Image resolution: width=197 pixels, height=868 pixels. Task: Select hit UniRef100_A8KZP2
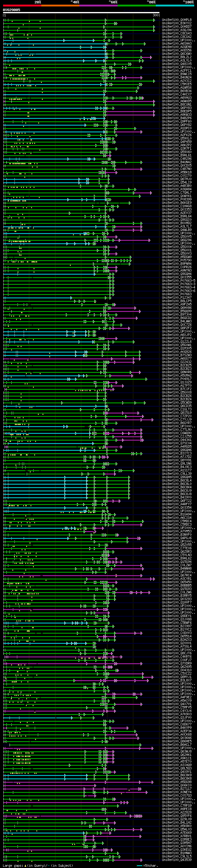tap(177, 145)
